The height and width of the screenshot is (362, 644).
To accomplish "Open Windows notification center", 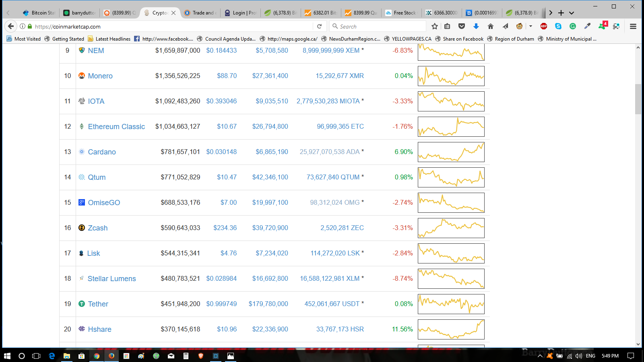I will point(631,356).
